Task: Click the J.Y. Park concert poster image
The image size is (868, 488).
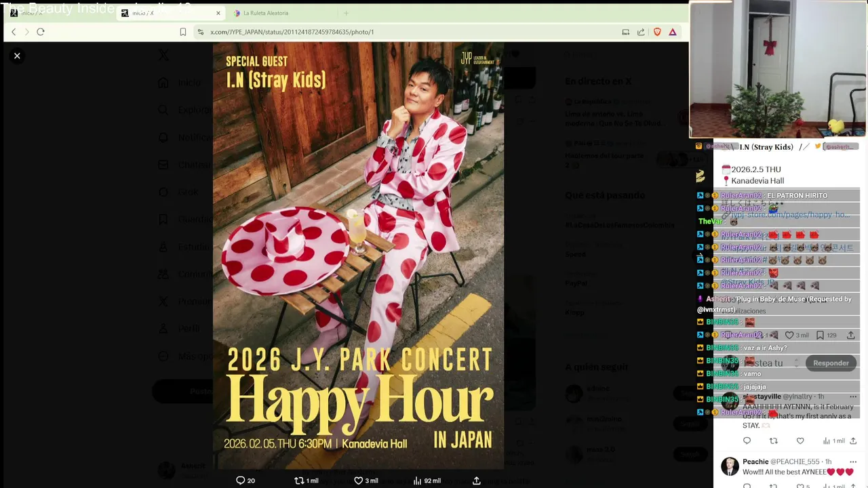Action: 358,256
